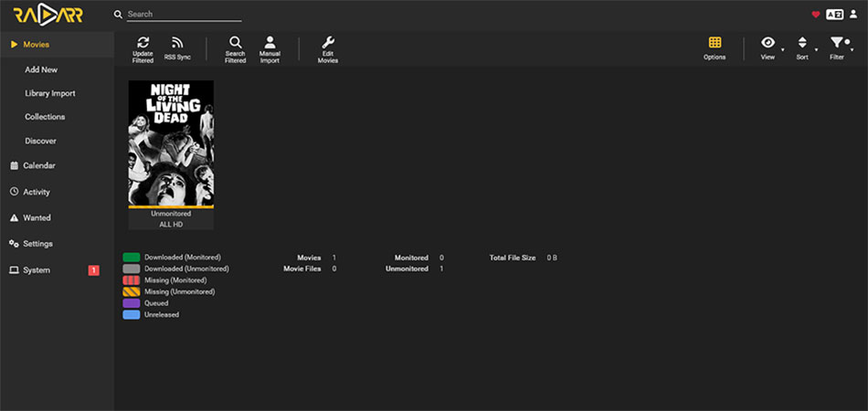
Task: Click Search Filtered button
Action: (x=235, y=49)
